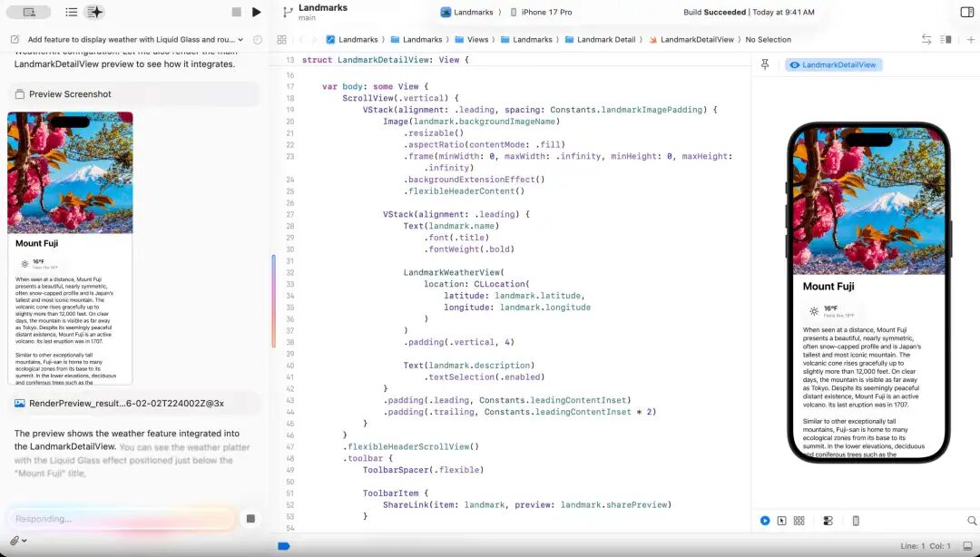The image size is (980, 557).
Task: Open the iPhone 17 Pro destination selector
Action: tap(541, 12)
